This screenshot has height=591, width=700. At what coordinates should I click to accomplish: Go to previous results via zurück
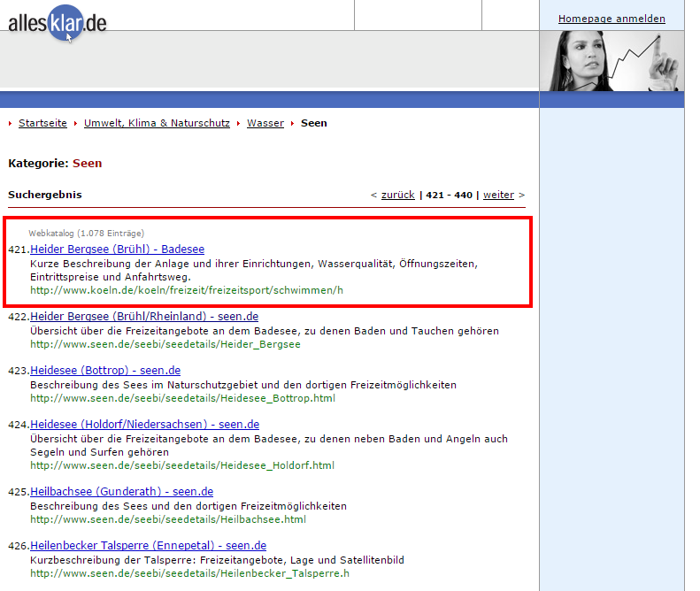point(397,195)
